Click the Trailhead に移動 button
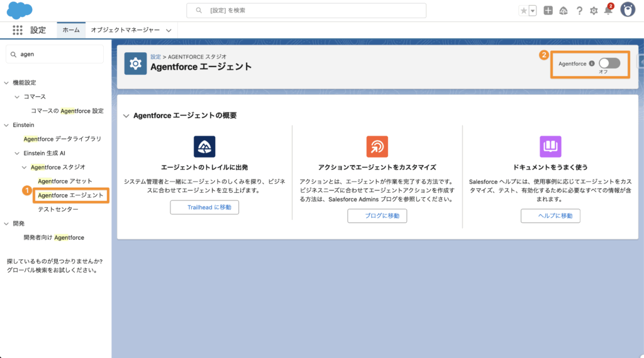644x358 pixels. click(204, 207)
